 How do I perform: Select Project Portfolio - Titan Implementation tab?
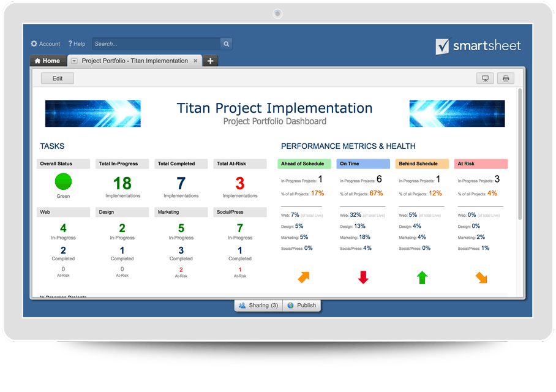(x=135, y=61)
